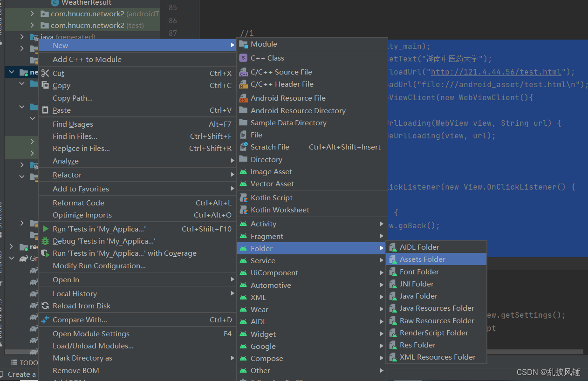This screenshot has width=588, height=381.
Task: Click the Scratch File icon
Action: tap(243, 147)
